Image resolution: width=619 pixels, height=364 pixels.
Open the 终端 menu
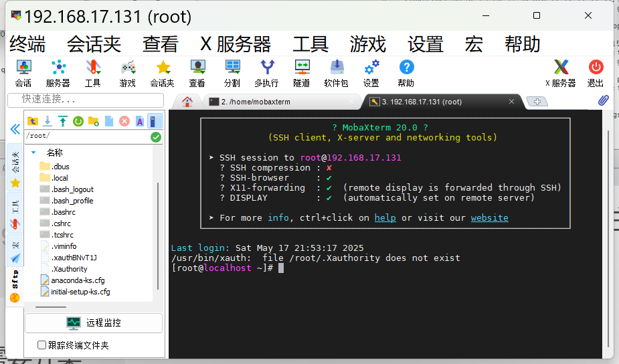tap(27, 43)
